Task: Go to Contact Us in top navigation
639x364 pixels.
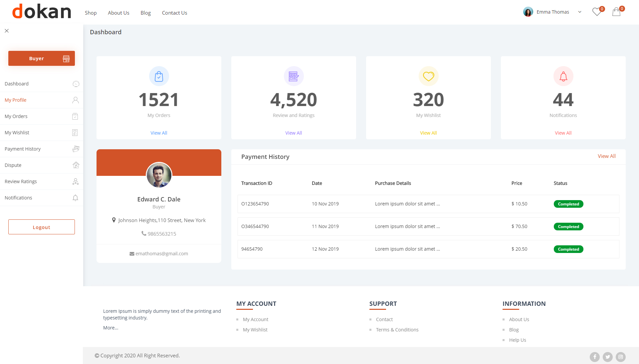Action: pos(174,13)
